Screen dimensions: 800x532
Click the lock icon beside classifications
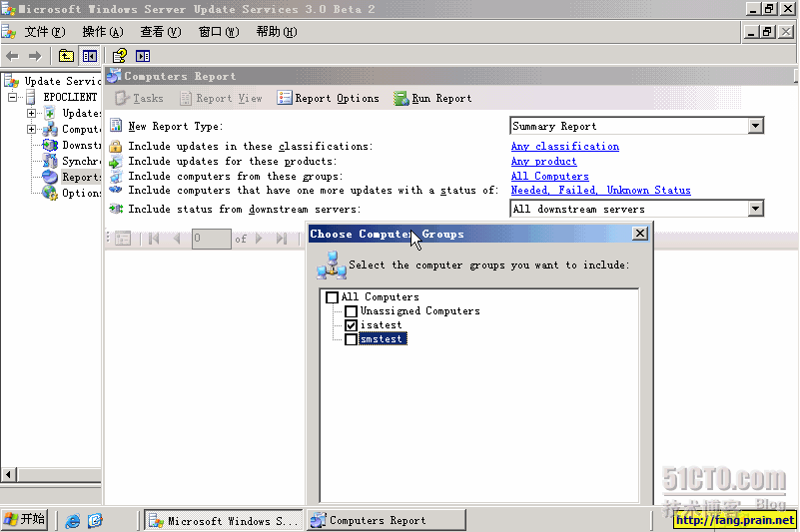pos(116,147)
